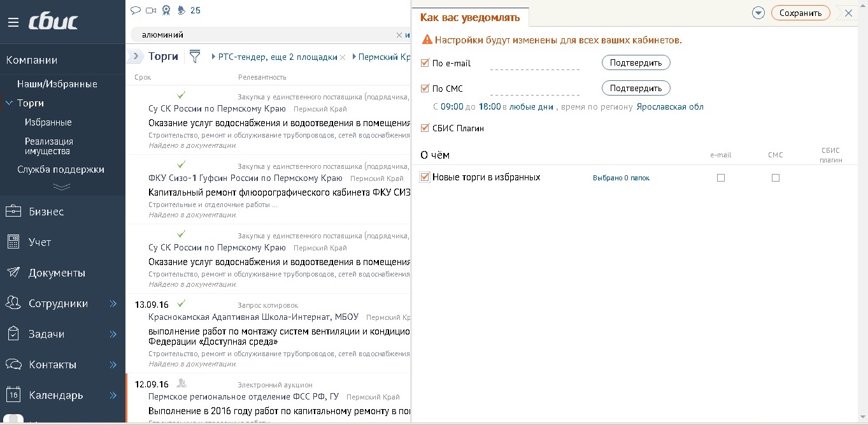Open the dropdown arrow beside Сохранить

coord(758,12)
